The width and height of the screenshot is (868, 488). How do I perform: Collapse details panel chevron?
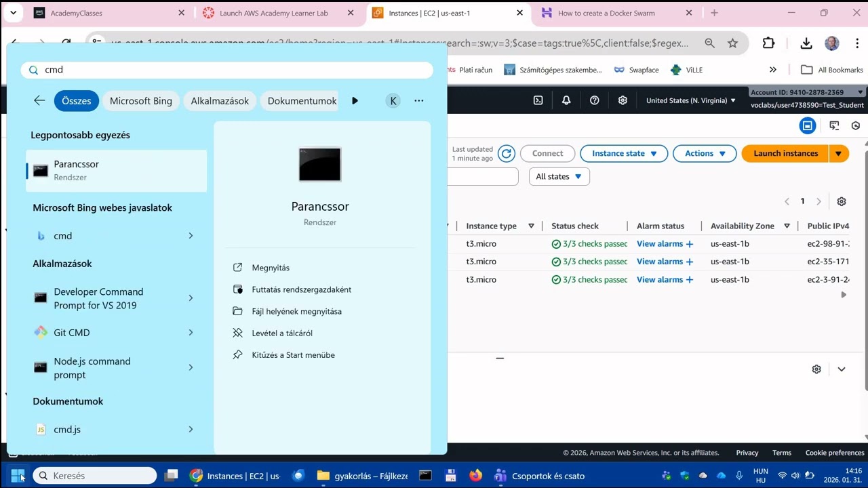click(x=842, y=369)
